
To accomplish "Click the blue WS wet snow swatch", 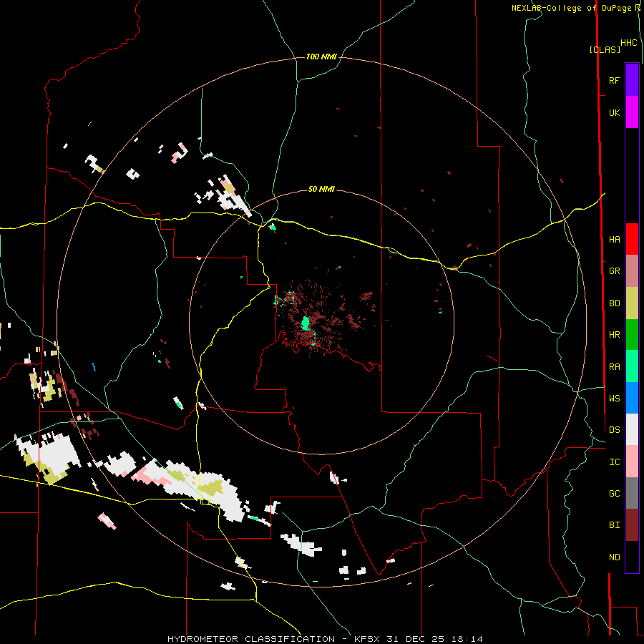I will (x=632, y=398).
